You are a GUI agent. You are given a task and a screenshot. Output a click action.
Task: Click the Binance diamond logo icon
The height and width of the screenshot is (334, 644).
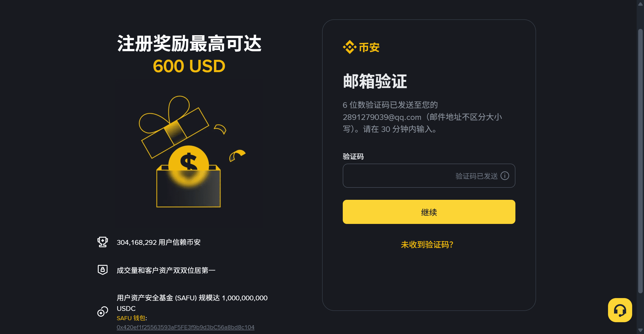(x=350, y=47)
